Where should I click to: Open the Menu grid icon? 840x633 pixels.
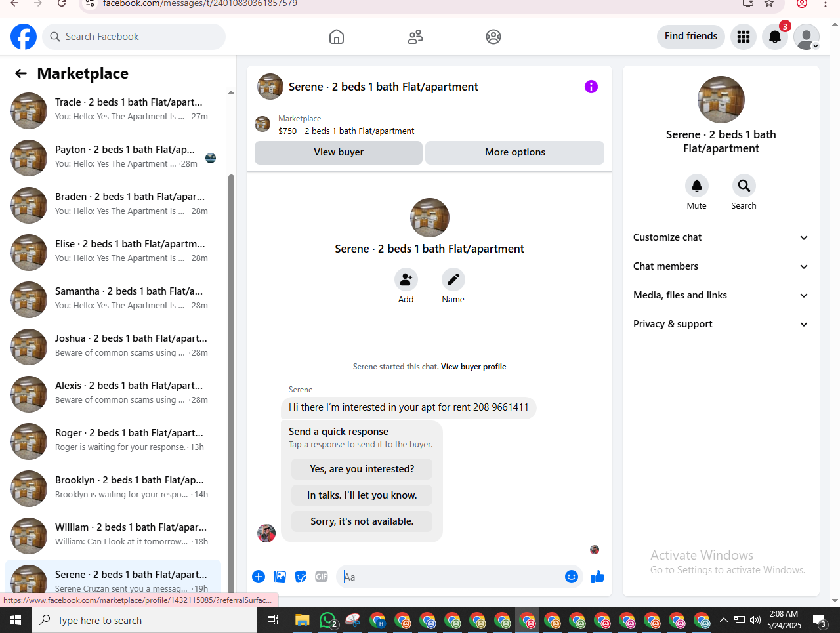[744, 37]
